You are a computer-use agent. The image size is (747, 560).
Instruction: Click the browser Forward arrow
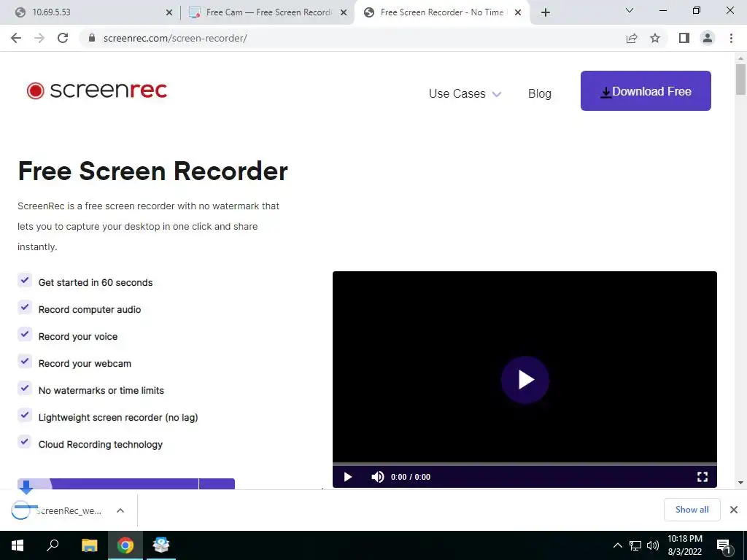click(x=39, y=38)
